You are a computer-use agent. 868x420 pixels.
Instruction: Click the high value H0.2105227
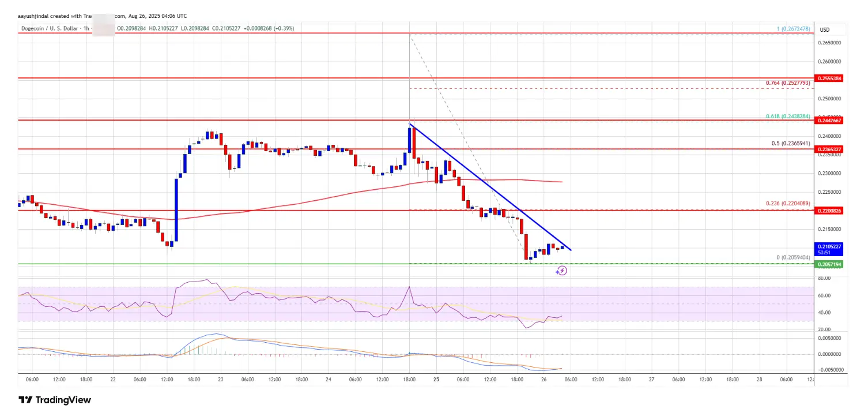click(x=163, y=28)
